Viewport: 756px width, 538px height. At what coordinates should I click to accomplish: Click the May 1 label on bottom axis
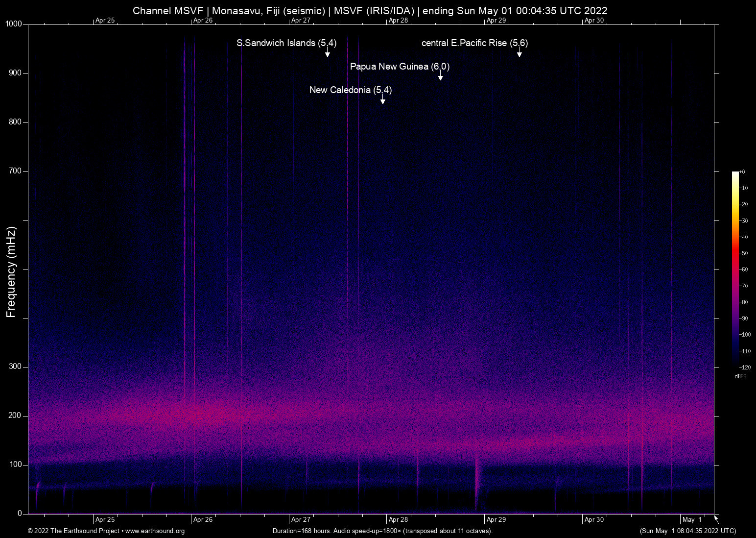click(x=692, y=519)
